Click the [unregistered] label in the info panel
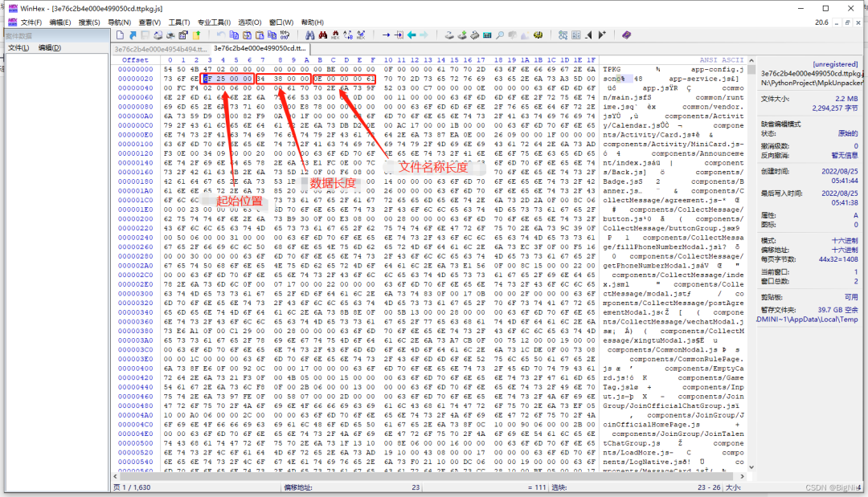 (835, 64)
